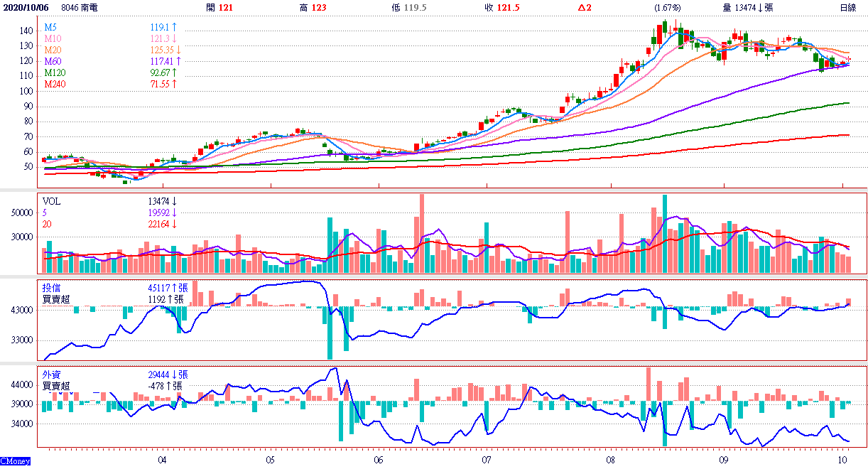This screenshot has height=474, width=868.
Task: Click the 外資 label in the bottom panel
Action: pos(52,375)
